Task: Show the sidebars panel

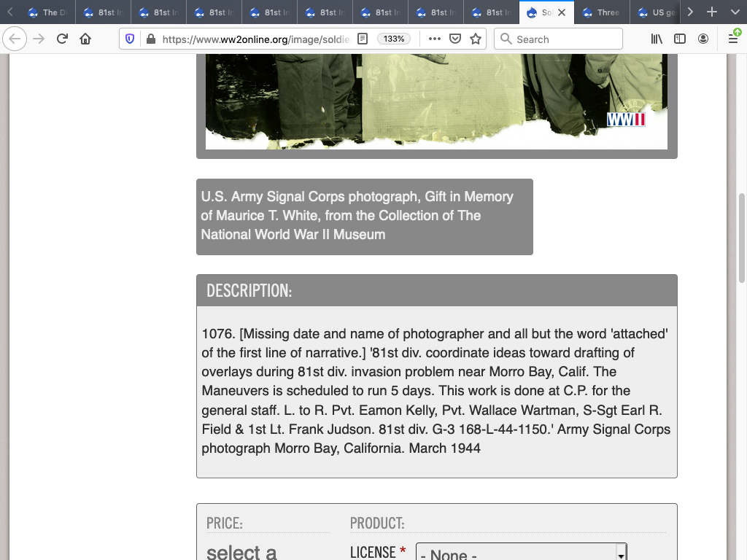Action: coord(680,39)
